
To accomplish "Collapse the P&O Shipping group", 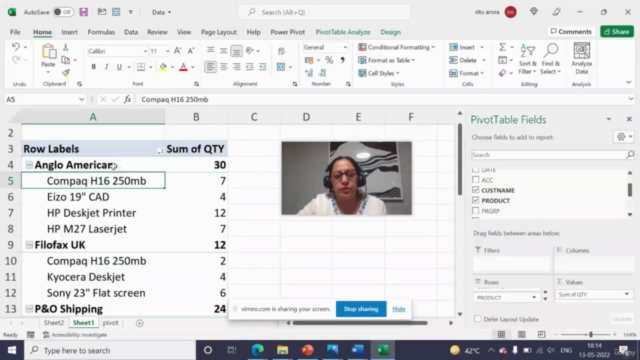I will (x=29, y=309).
